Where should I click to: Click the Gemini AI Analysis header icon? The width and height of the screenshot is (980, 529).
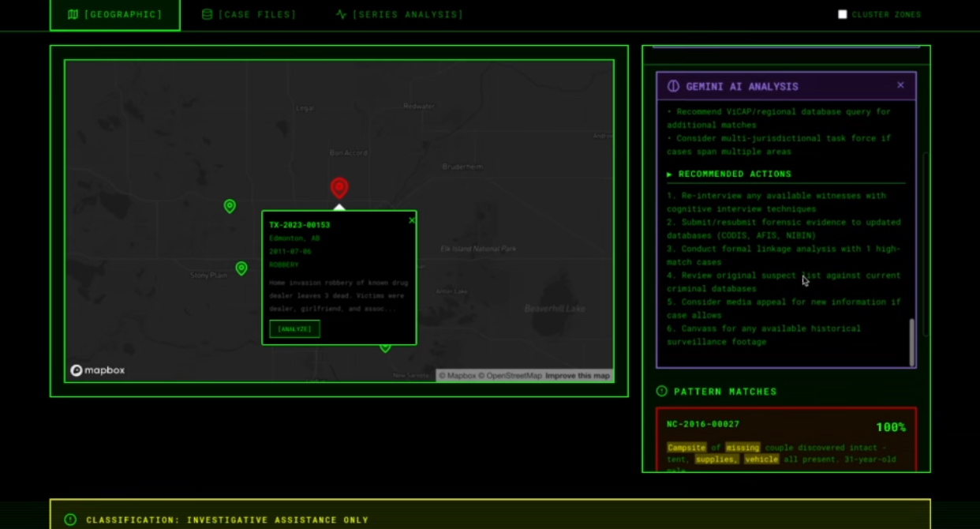[x=673, y=86]
